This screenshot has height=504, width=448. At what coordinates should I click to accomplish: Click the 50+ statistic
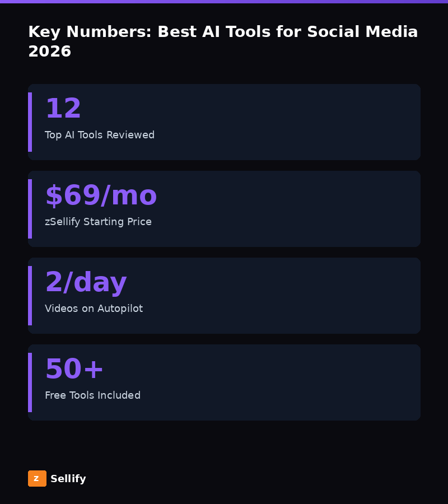point(74,370)
